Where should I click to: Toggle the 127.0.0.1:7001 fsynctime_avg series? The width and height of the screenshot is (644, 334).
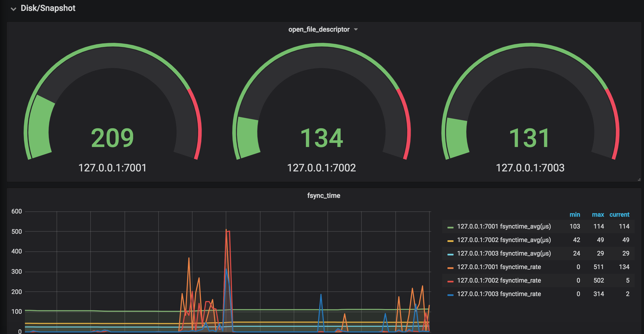coord(504,226)
